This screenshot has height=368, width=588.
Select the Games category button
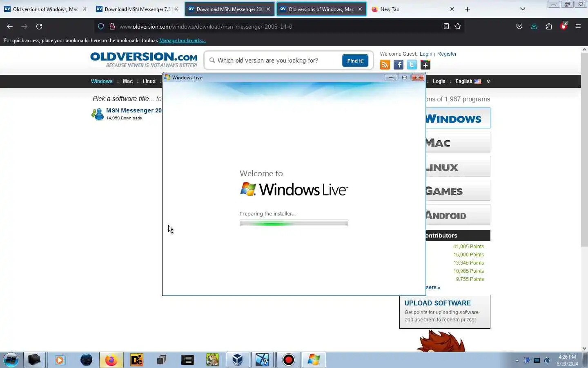click(x=458, y=191)
